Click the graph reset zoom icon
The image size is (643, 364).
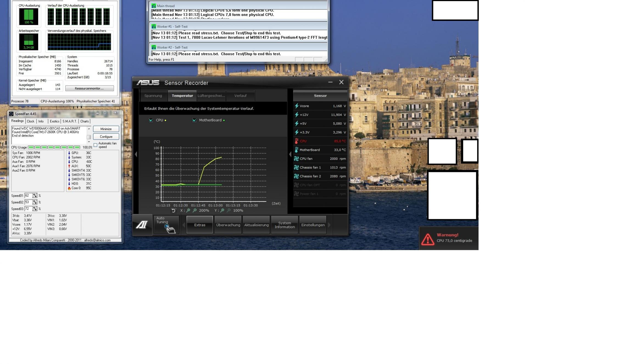[x=173, y=211]
